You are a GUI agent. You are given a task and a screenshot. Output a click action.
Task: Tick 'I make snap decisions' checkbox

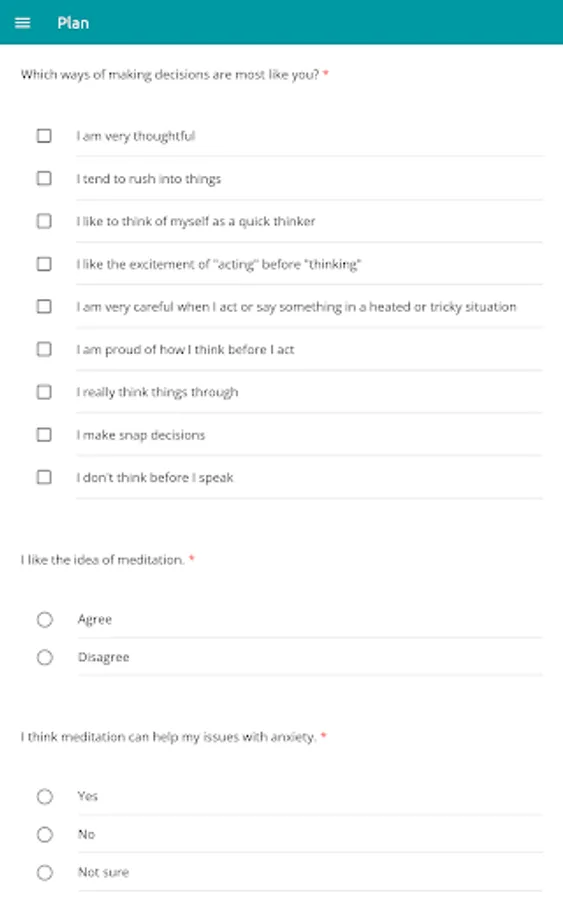coord(44,435)
